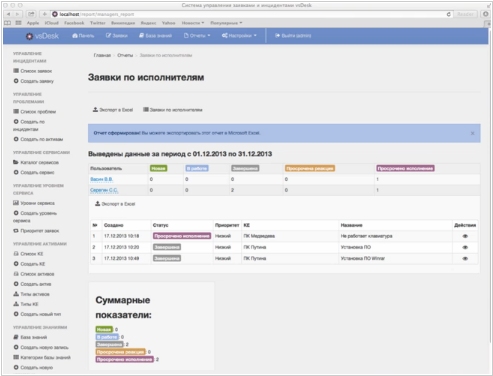Open Создать новую запись in the sidebar

point(41,347)
